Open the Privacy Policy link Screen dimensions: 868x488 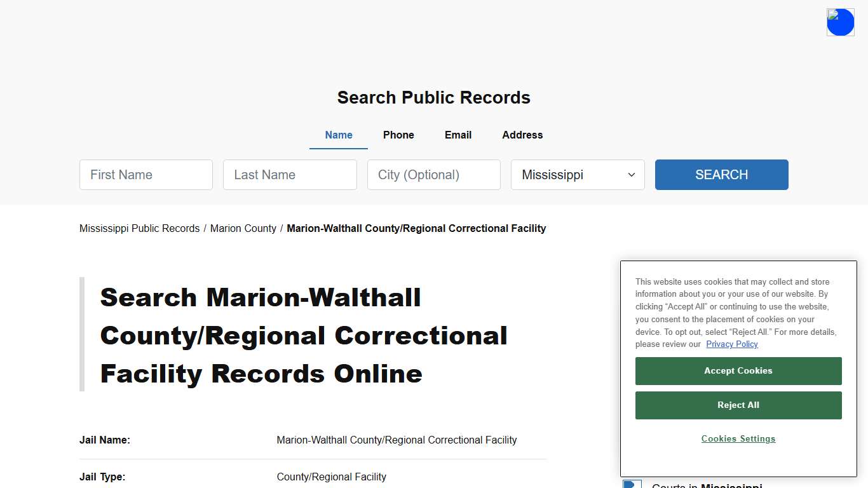(x=731, y=344)
